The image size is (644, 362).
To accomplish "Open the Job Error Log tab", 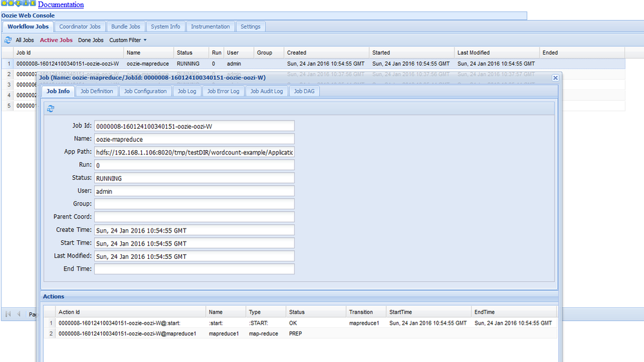I will click(x=223, y=91).
